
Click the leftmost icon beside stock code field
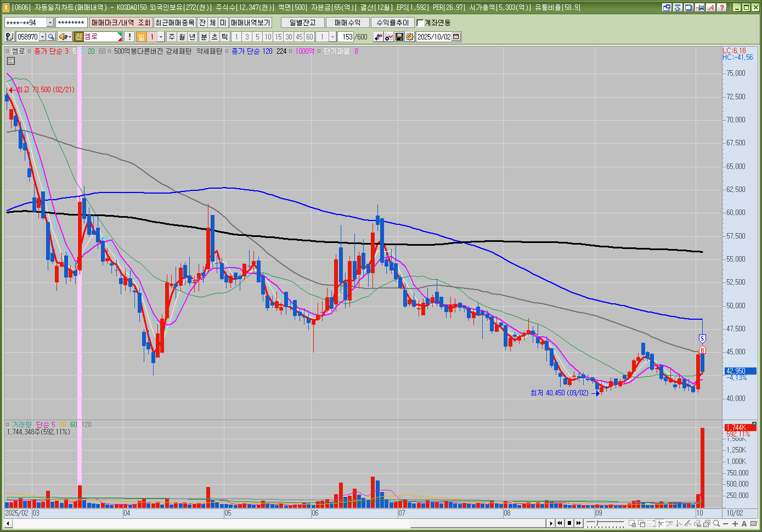coord(9,37)
